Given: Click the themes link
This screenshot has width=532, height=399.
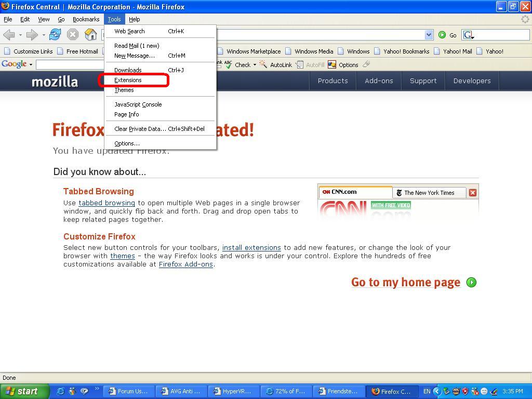Looking at the screenshot, I should click(x=123, y=256).
